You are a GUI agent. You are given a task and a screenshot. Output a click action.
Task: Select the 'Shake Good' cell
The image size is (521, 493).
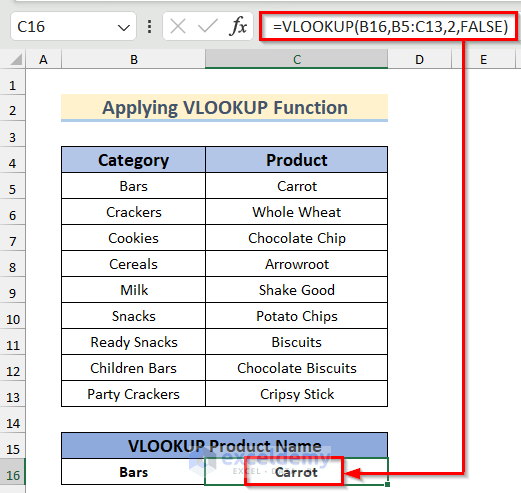(x=297, y=290)
